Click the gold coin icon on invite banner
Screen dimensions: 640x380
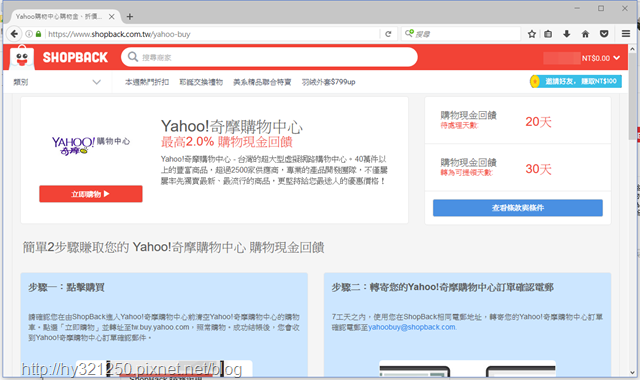click(x=535, y=82)
